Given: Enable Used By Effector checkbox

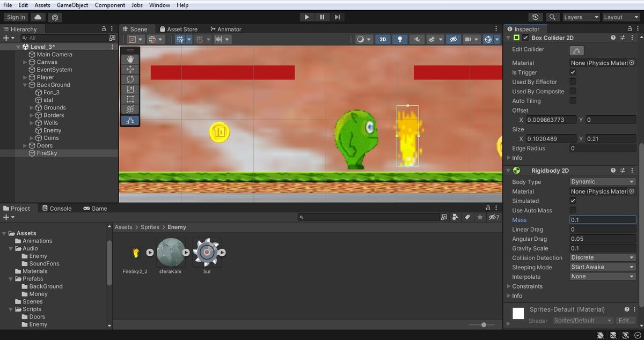Looking at the screenshot, I should pyautogui.click(x=573, y=82).
